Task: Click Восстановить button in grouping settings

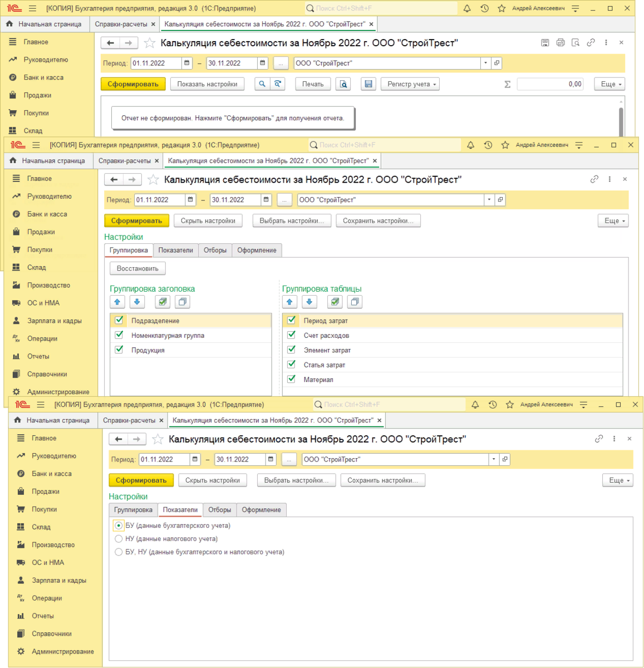Action: [x=137, y=268]
